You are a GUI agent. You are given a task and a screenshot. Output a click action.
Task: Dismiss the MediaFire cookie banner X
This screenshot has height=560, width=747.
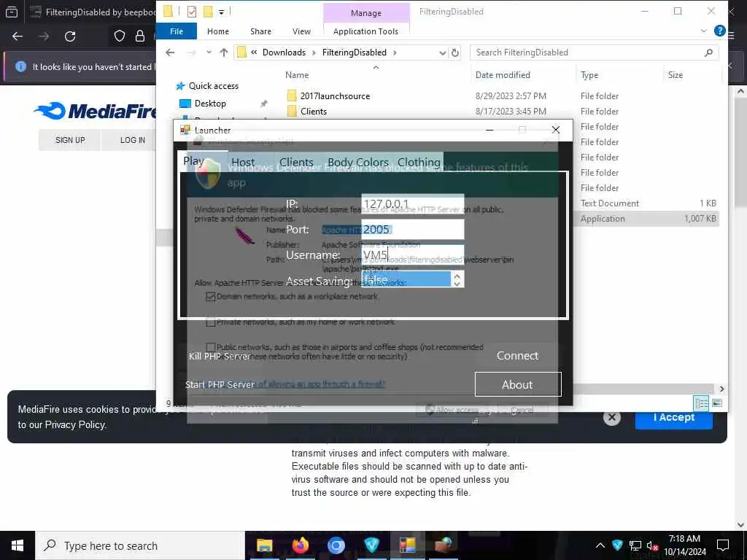[612, 418]
